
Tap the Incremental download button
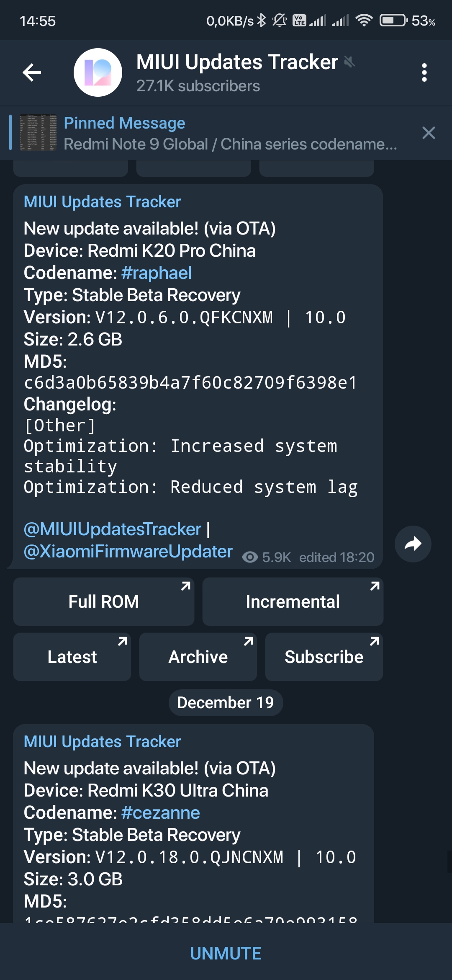[293, 601]
